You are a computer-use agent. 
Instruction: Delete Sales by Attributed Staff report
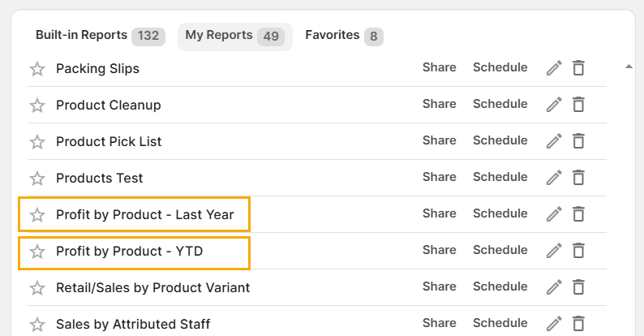[x=578, y=324]
